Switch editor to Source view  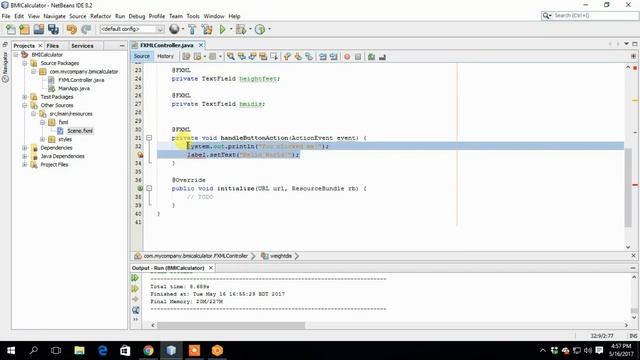tap(142, 56)
